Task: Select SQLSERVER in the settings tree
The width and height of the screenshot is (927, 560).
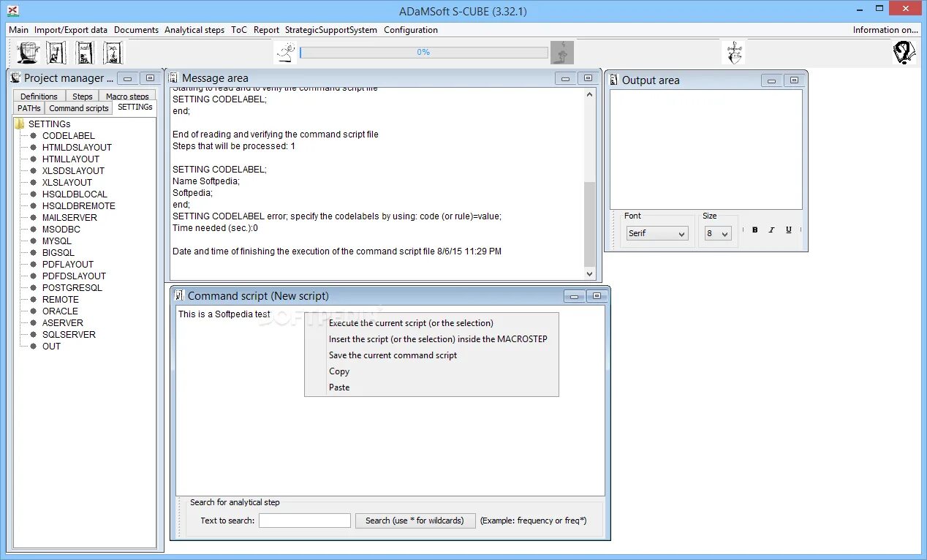Action: tap(69, 335)
